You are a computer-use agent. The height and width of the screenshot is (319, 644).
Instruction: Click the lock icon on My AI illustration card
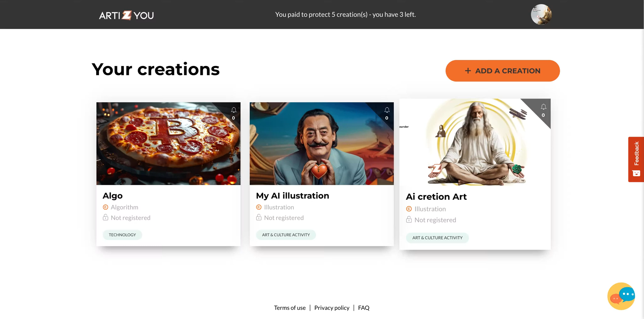(259, 217)
